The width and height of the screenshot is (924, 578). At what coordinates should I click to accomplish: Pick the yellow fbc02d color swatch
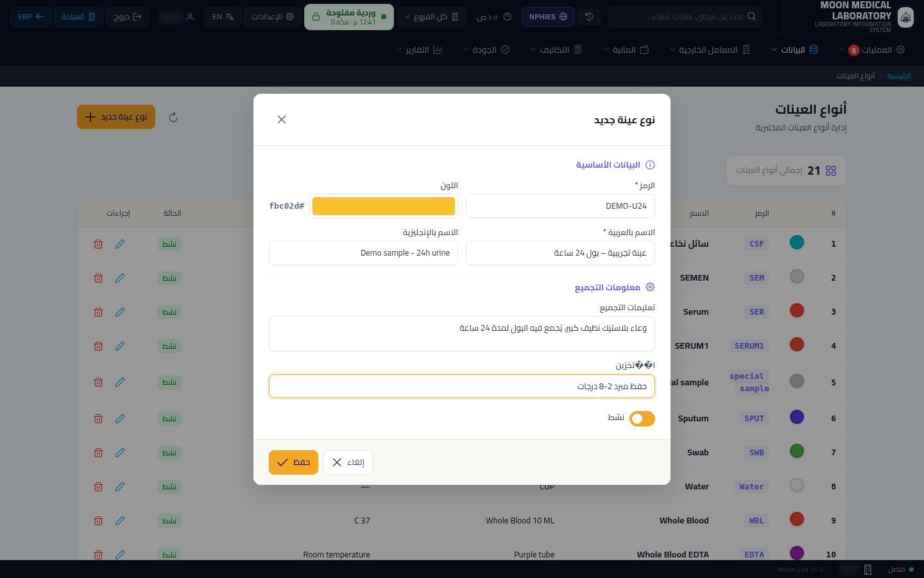point(384,206)
